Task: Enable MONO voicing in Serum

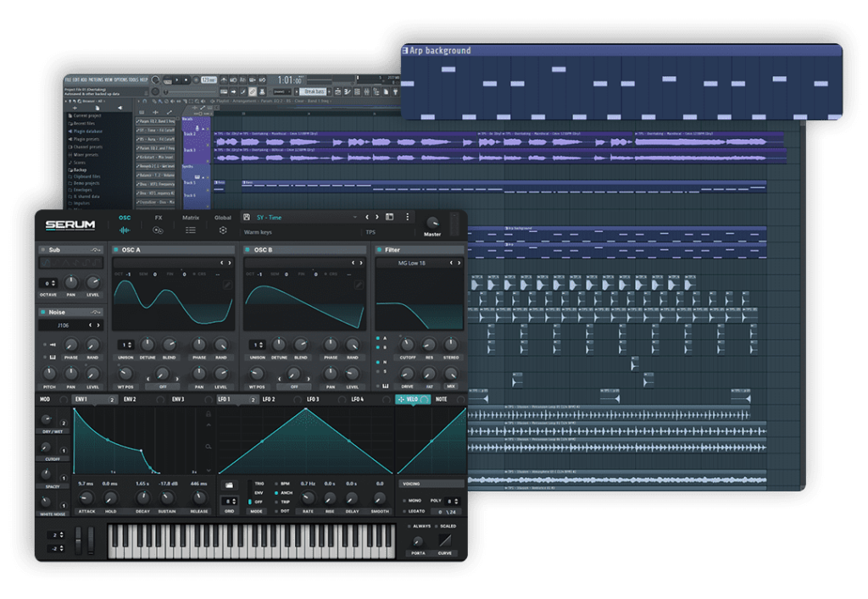Action: pos(415,501)
